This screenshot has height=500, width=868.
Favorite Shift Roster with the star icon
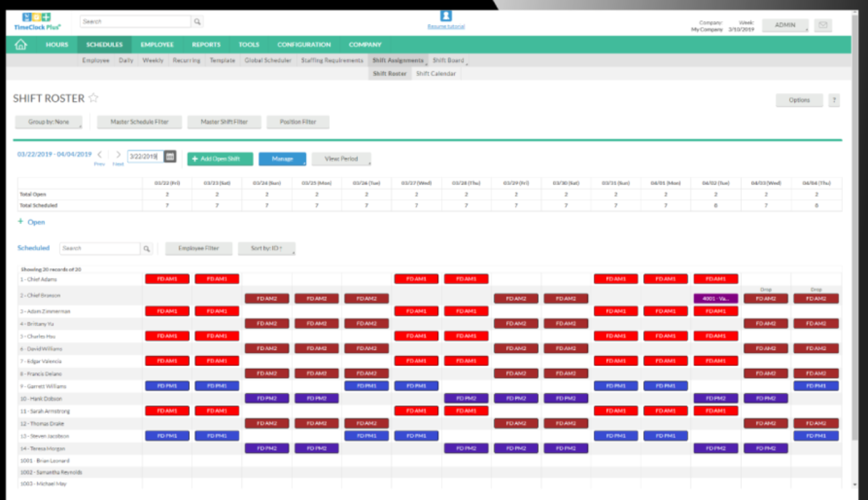[93, 98]
